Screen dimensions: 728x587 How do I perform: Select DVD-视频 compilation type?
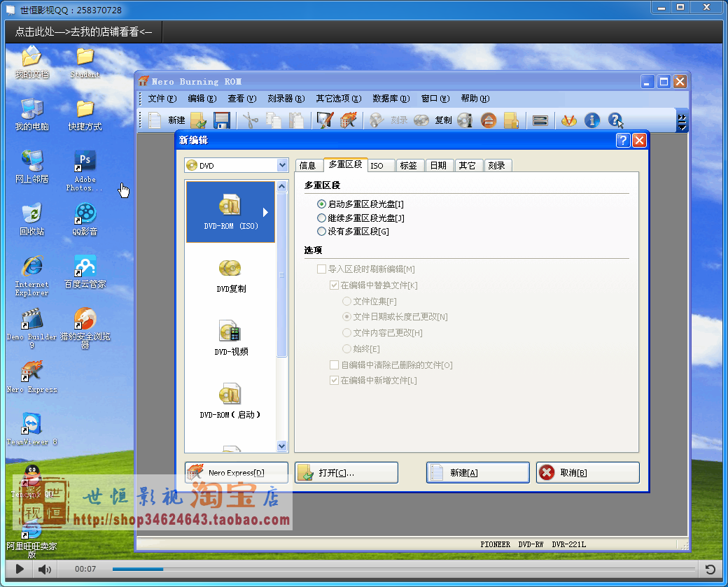tap(231, 339)
